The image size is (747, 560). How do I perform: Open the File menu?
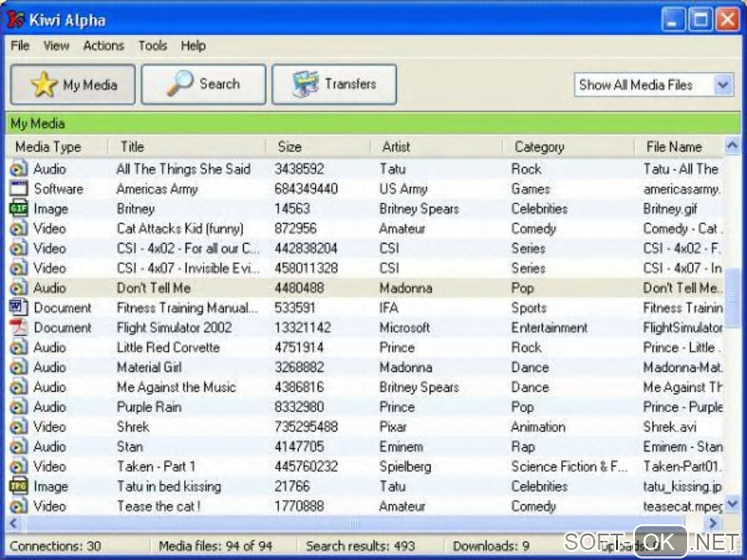click(x=20, y=45)
